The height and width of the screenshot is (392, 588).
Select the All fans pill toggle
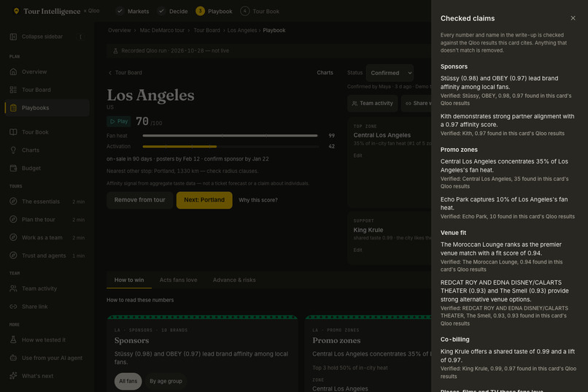point(128,381)
